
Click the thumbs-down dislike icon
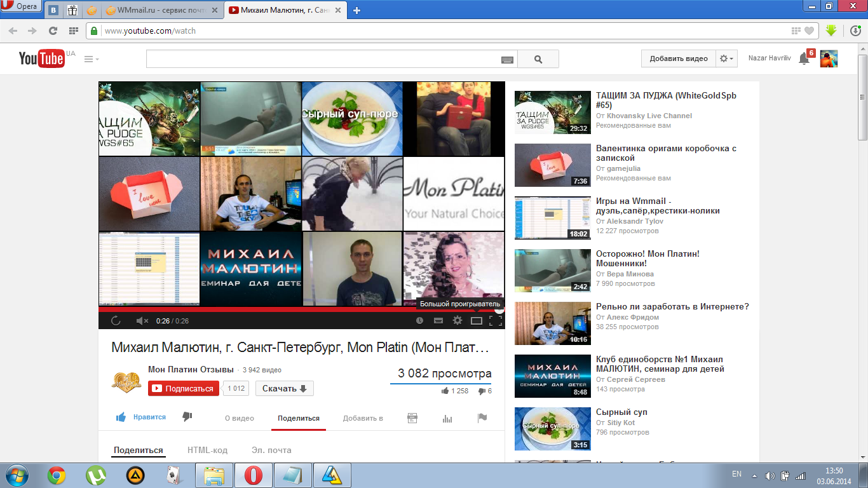[187, 417]
